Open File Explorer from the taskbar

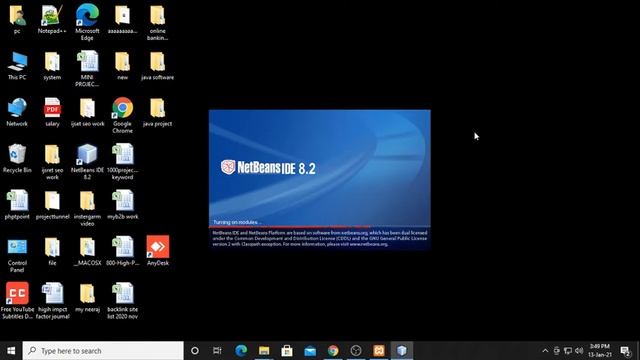[x=264, y=351]
